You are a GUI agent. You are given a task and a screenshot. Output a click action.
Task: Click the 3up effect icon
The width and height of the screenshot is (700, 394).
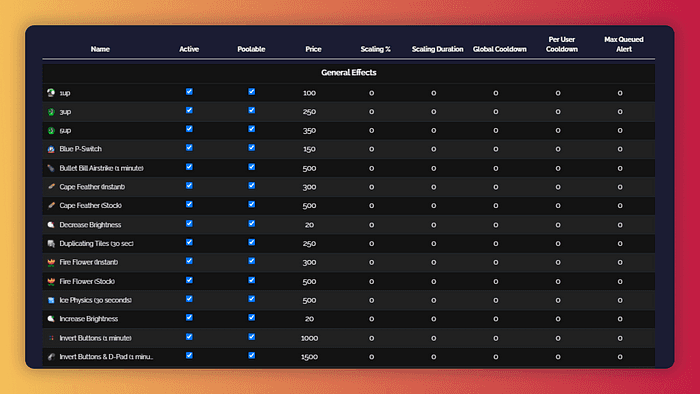coord(51,112)
